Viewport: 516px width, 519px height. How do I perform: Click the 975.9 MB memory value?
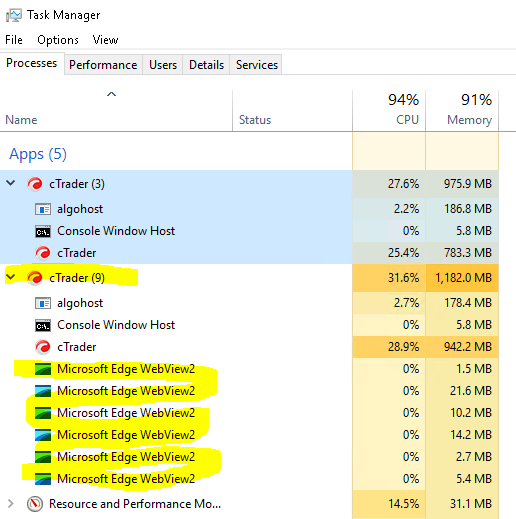(x=468, y=184)
